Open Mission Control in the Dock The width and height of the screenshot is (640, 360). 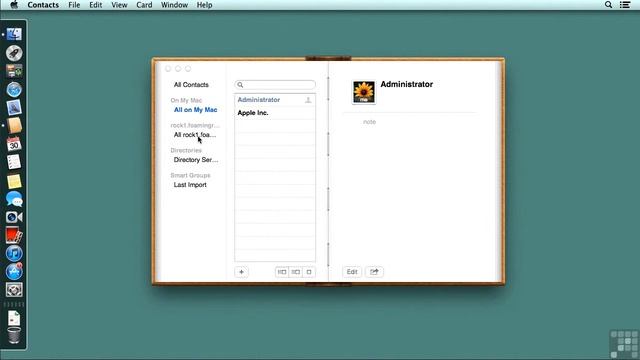click(14, 71)
